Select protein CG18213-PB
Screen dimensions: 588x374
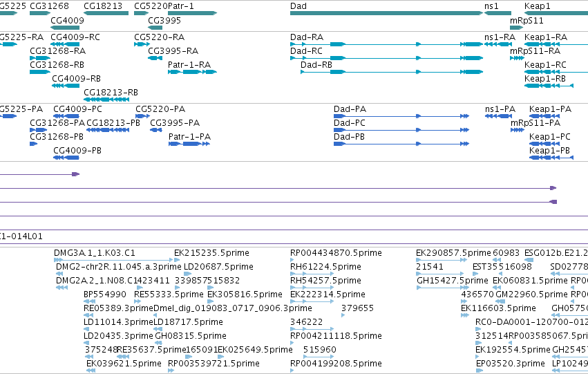point(108,130)
